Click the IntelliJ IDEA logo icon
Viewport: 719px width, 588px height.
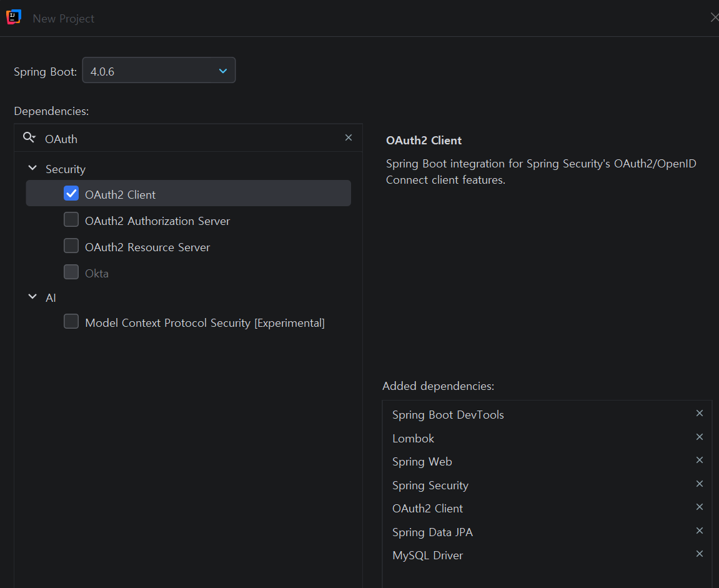14,17
